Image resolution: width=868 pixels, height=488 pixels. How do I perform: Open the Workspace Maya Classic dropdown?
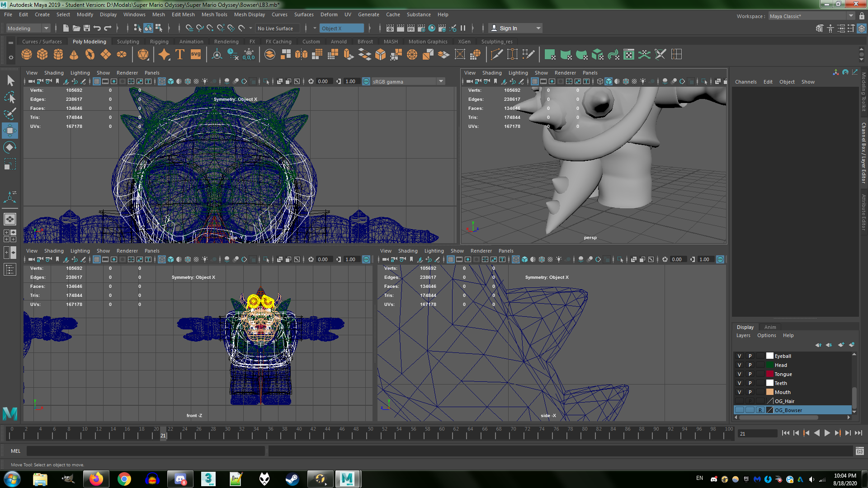(x=811, y=16)
